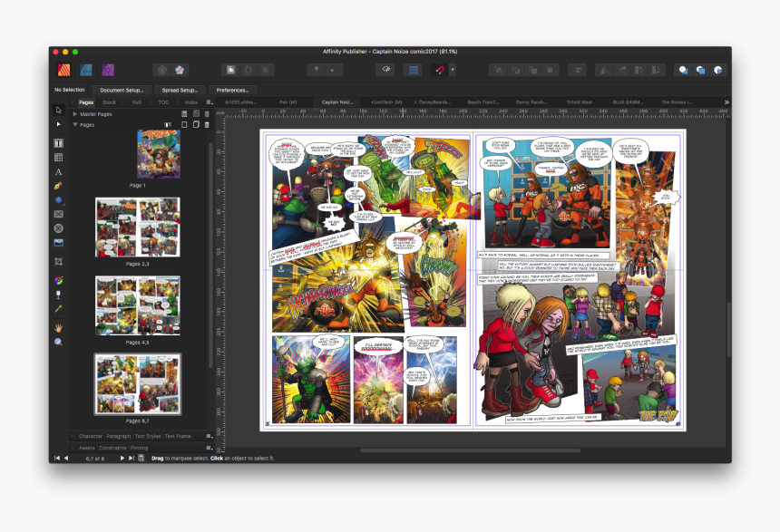Select the Frame Text tool

(58, 143)
